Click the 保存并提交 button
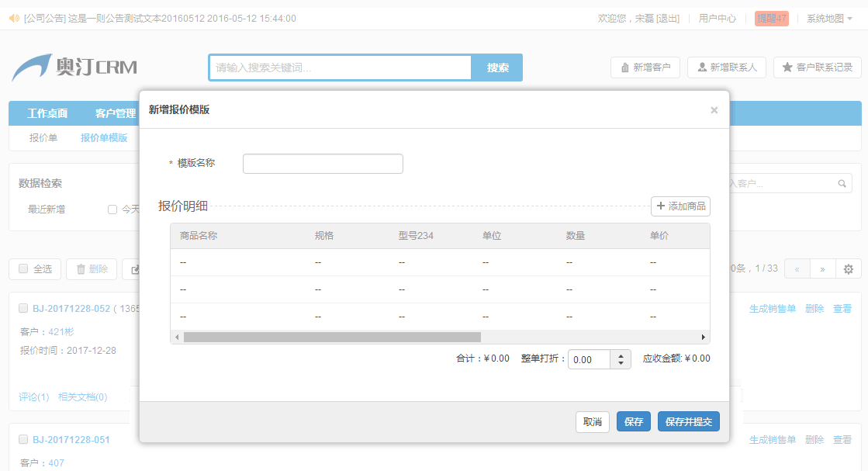The image size is (868, 471). [x=688, y=421]
